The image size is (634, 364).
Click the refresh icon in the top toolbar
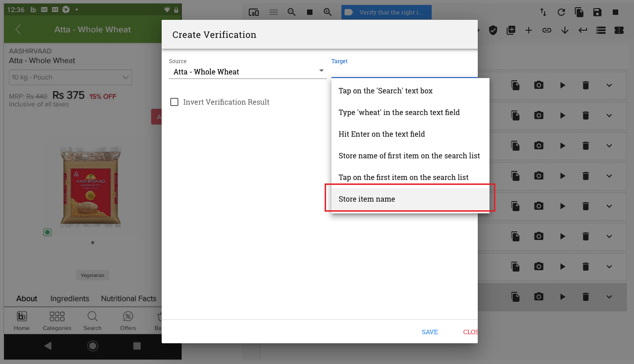point(561,12)
